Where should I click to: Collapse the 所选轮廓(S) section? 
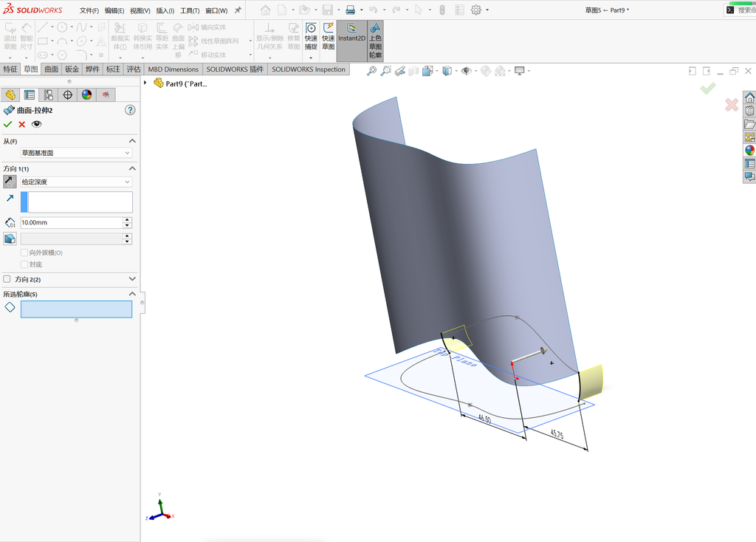132,294
